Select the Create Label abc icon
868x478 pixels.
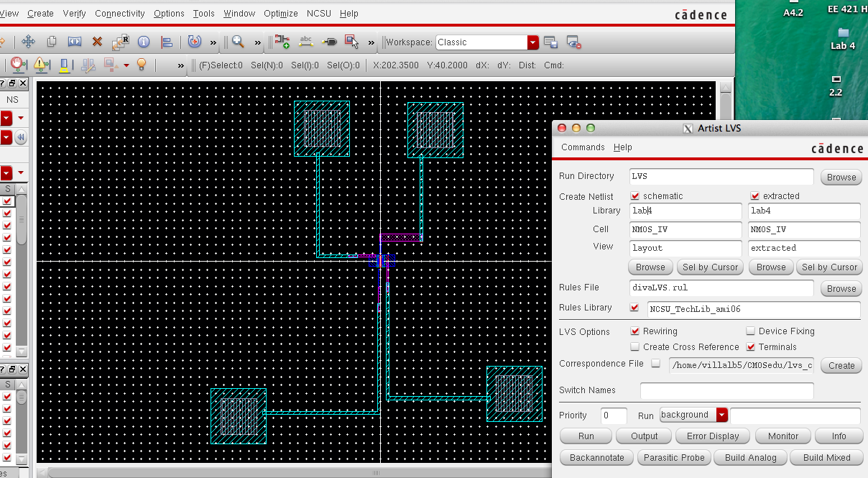(x=305, y=42)
